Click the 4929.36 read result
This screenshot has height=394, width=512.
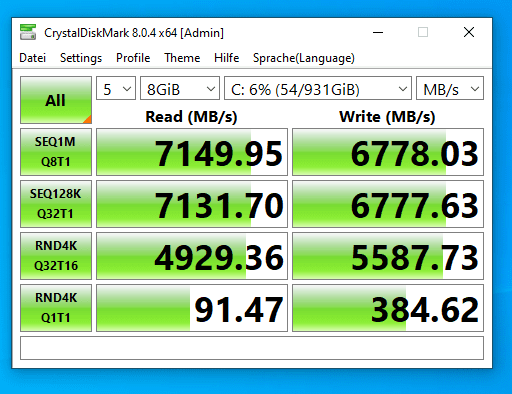click(192, 256)
